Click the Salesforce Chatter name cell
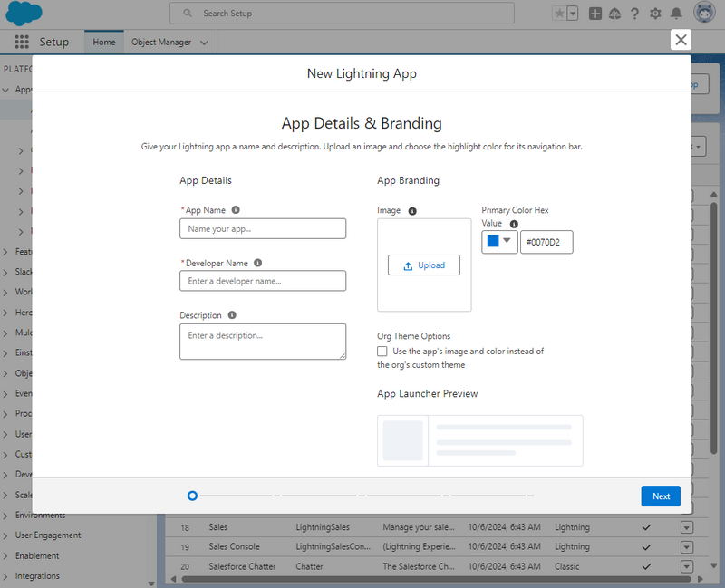This screenshot has width=725, height=588. [x=242, y=566]
